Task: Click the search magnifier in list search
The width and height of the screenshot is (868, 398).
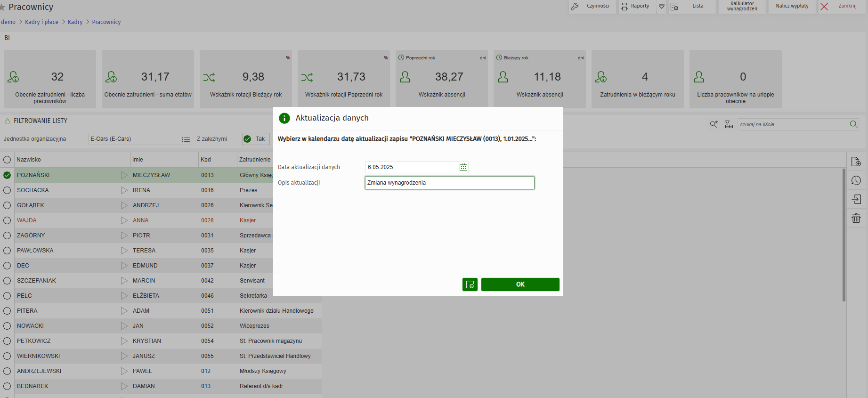Action: [853, 124]
